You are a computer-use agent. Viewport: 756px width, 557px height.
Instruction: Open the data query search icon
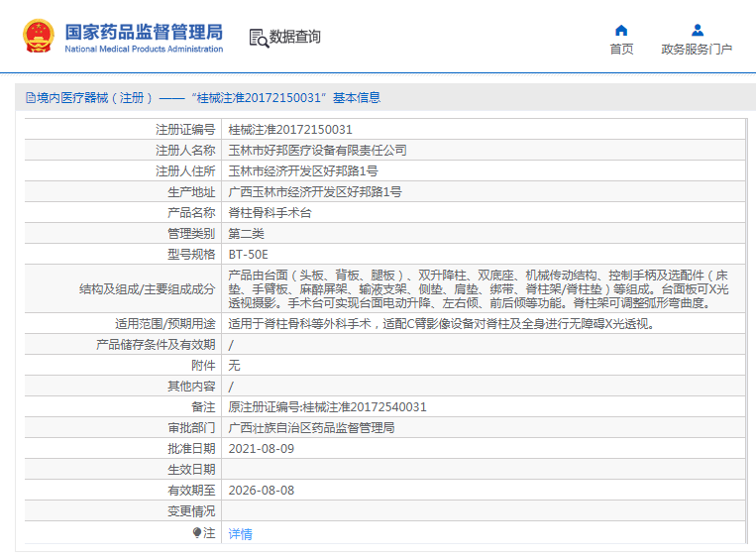(x=259, y=38)
